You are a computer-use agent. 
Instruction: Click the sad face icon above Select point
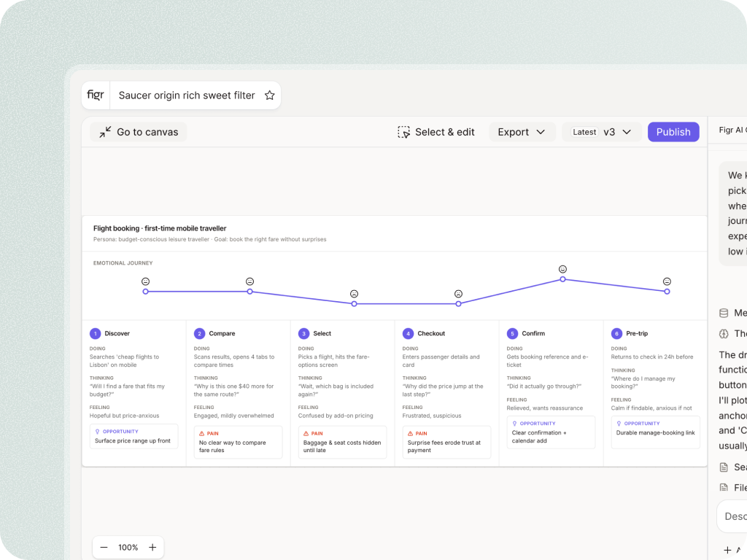pyautogui.click(x=354, y=294)
